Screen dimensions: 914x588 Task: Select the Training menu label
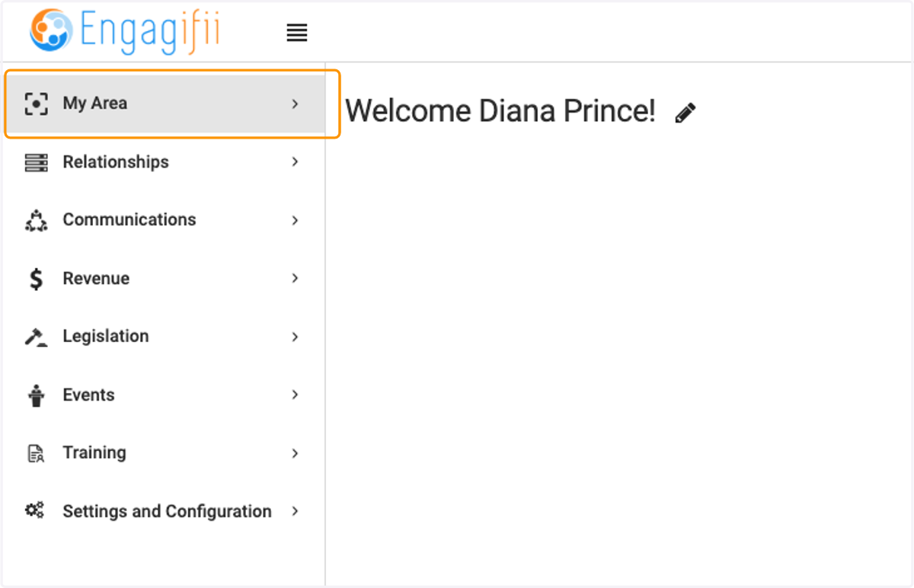94,453
